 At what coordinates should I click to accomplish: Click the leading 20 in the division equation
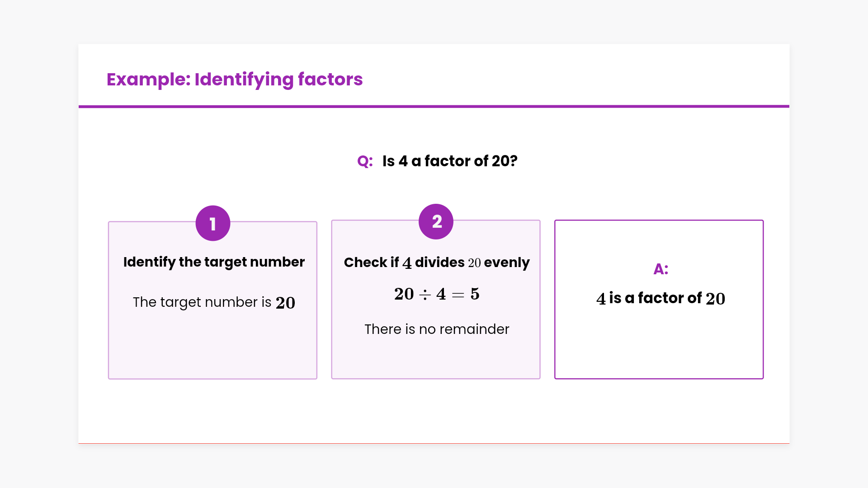[x=404, y=294]
